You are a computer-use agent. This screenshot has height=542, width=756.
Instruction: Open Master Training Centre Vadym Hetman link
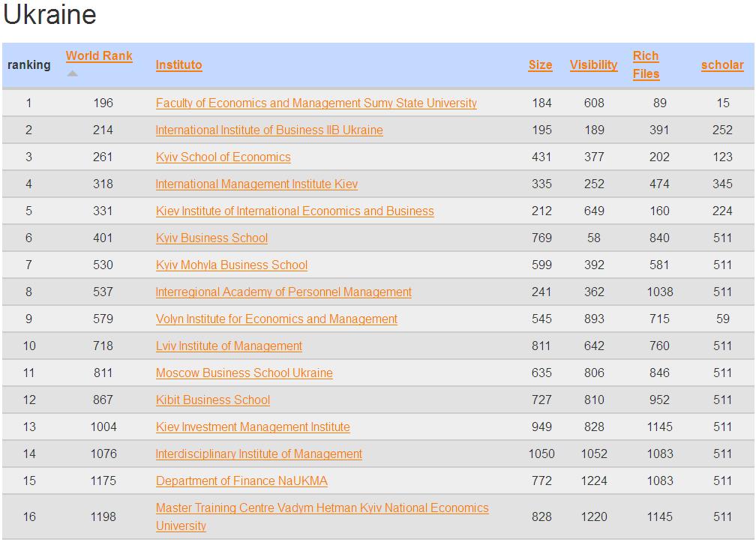[x=322, y=517]
